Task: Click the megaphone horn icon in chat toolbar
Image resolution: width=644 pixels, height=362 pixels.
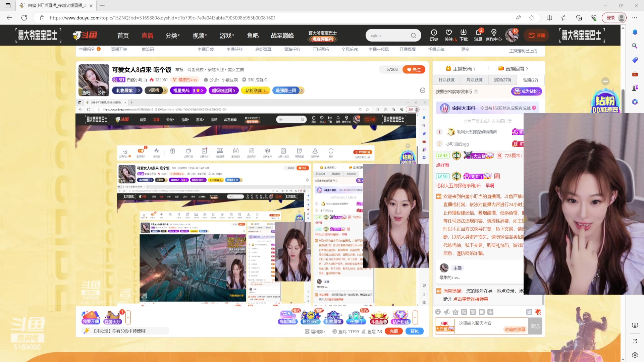Action: click(447, 312)
